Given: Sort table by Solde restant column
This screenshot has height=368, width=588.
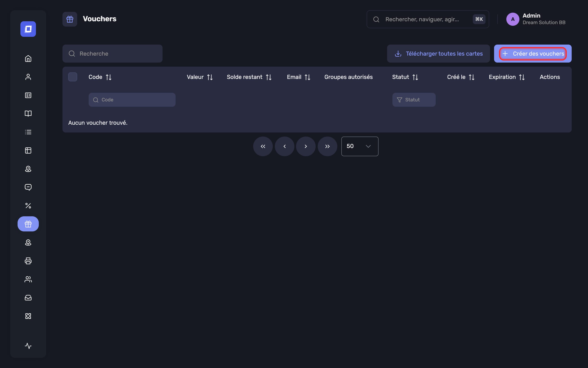Looking at the screenshot, I should coord(269,77).
